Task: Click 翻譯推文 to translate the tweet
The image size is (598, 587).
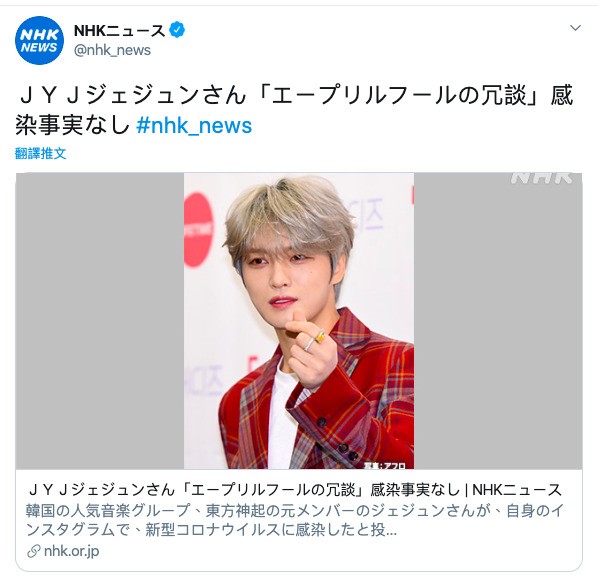Action: pos(40,153)
